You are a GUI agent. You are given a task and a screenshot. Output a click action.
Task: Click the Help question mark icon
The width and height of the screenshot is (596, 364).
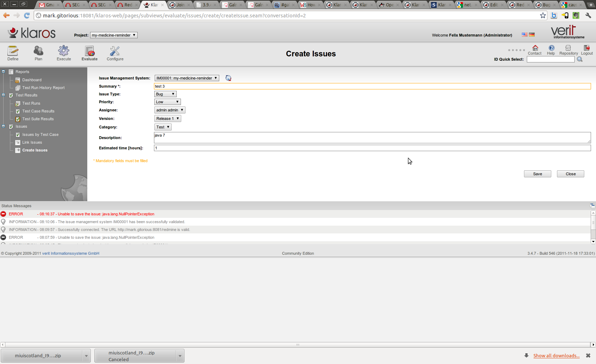click(x=551, y=48)
